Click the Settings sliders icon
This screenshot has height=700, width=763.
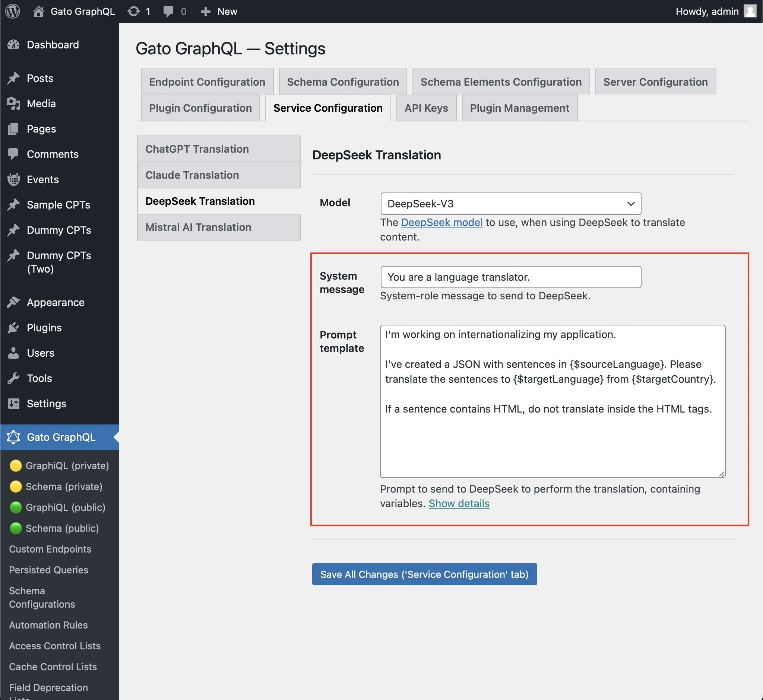coord(14,403)
